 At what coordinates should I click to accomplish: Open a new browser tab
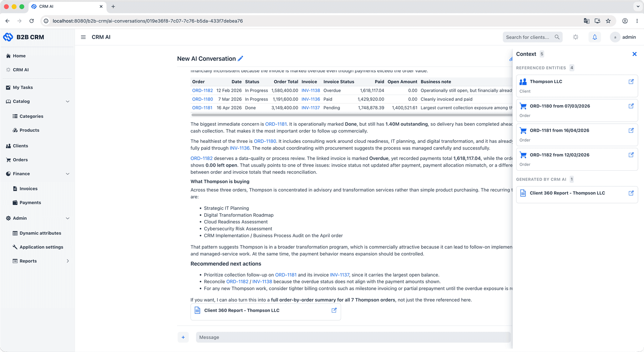click(113, 7)
